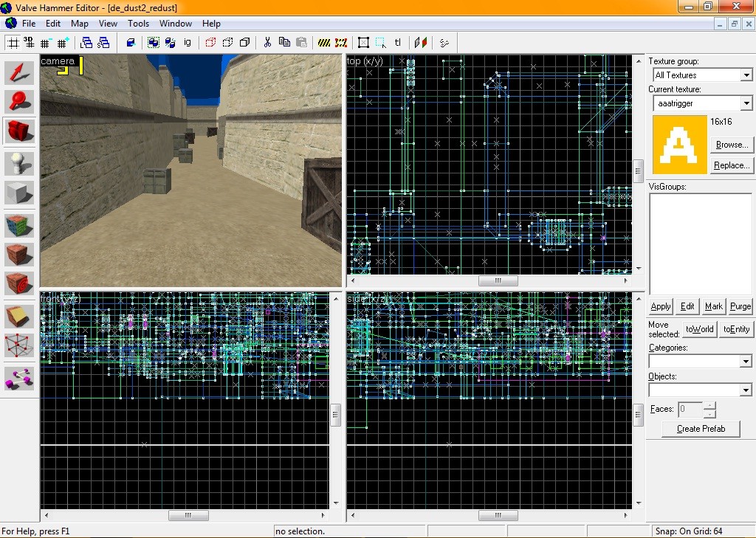
Task: Open the Tools menu
Action: coord(138,24)
